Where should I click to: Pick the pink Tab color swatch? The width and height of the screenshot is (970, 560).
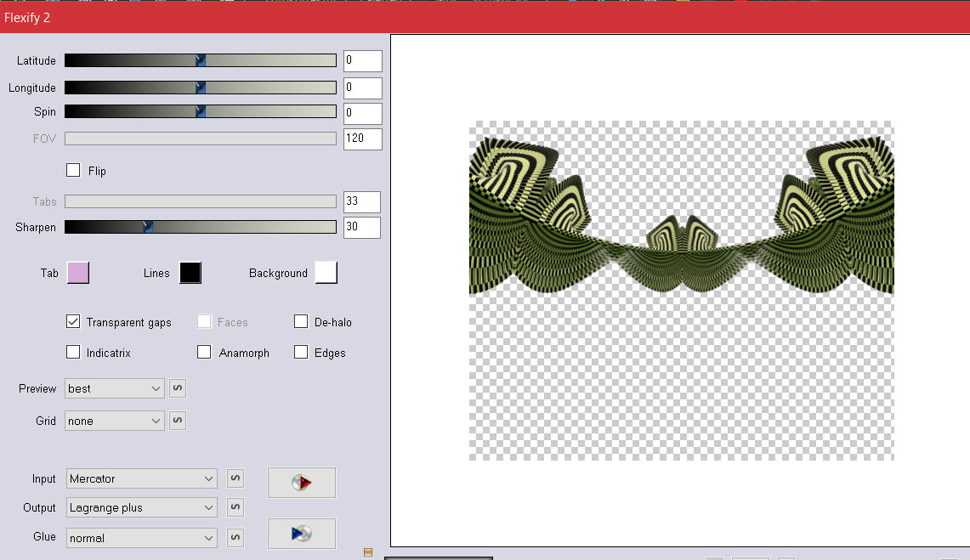(77, 273)
